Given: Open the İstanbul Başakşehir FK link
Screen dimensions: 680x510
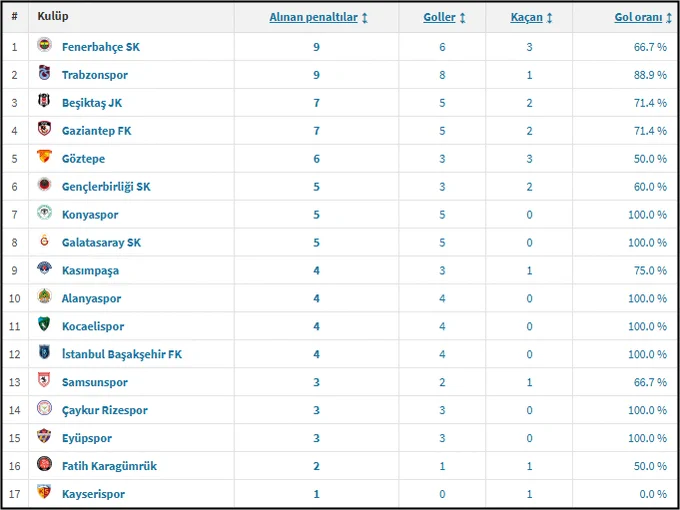Looking at the screenshot, I should point(122,354).
